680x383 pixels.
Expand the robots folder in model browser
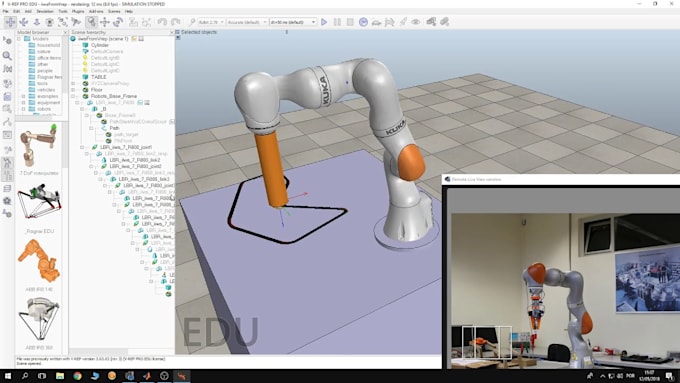tap(23, 109)
